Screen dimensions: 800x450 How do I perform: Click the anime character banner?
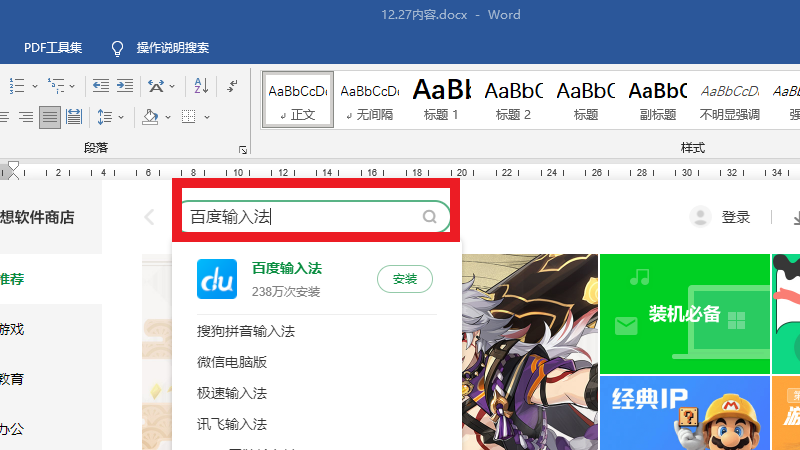click(530, 352)
